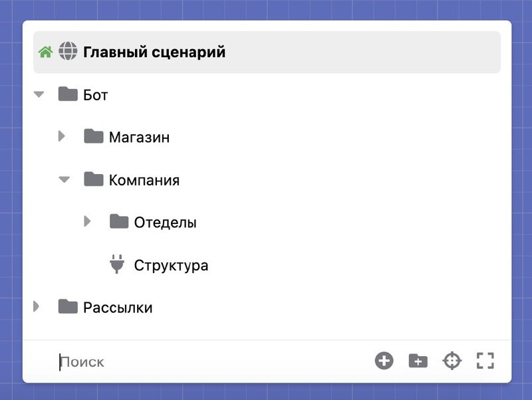The image size is (532, 400).
Task: Select the Рассылки folder label
Action: (x=118, y=308)
